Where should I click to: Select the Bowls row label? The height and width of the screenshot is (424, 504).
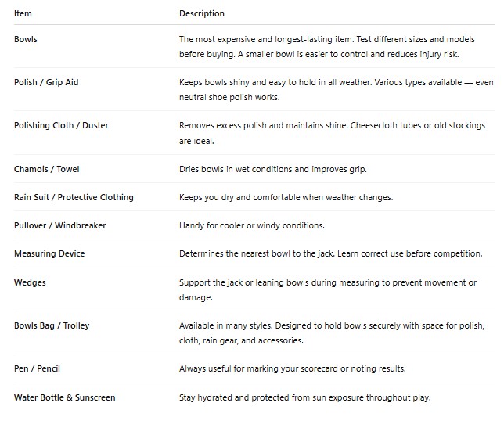[x=26, y=39]
